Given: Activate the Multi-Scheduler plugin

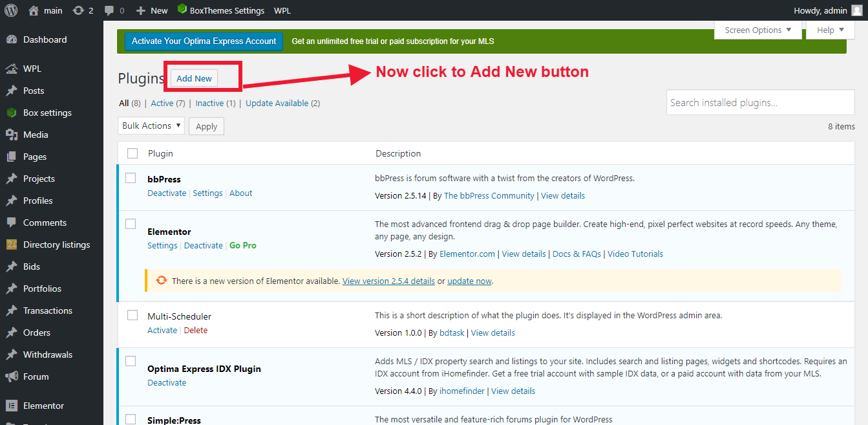Looking at the screenshot, I should pyautogui.click(x=162, y=330).
